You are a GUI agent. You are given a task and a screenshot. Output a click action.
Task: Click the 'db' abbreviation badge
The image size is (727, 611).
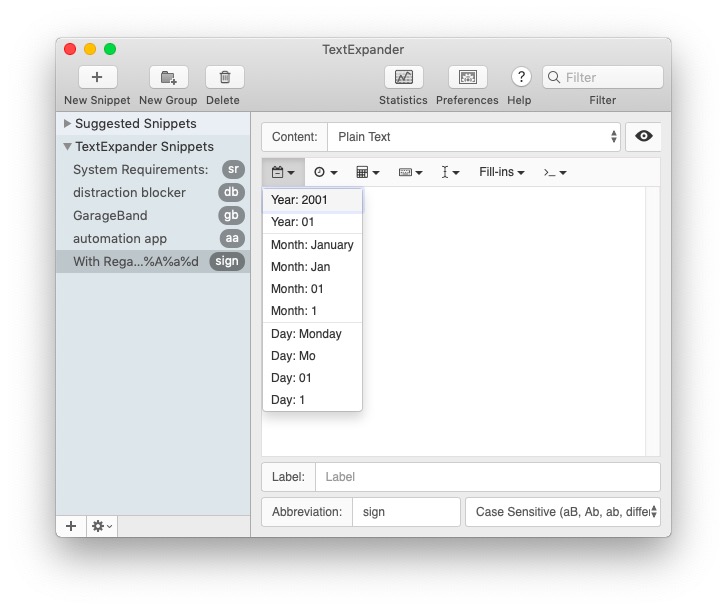[231, 192]
